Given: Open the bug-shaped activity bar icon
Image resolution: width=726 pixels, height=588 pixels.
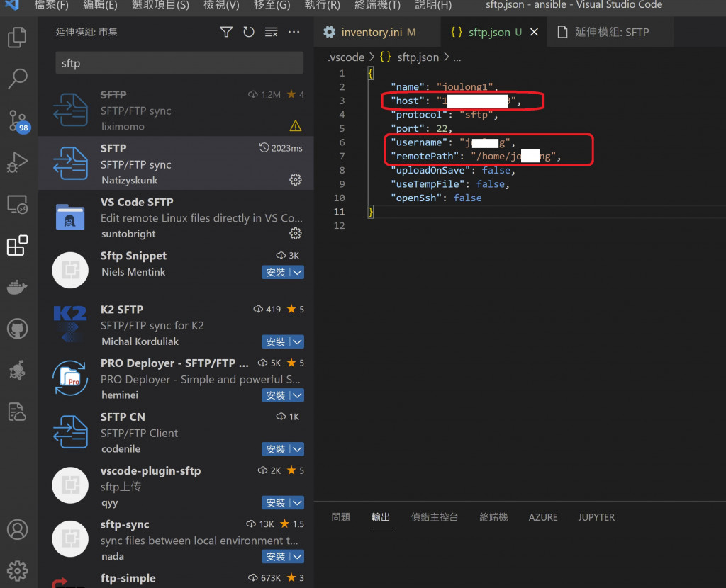Looking at the screenshot, I should coord(18,371).
